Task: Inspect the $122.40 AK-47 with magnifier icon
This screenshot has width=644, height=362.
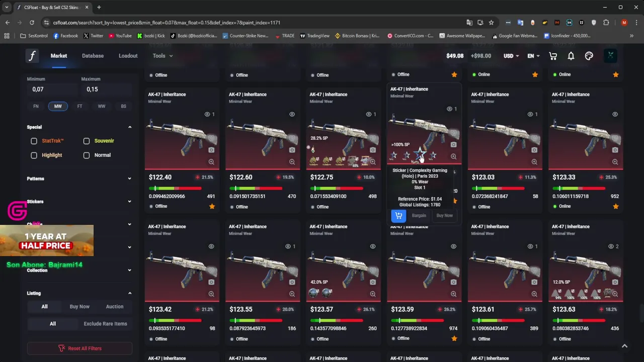Action: point(211,162)
